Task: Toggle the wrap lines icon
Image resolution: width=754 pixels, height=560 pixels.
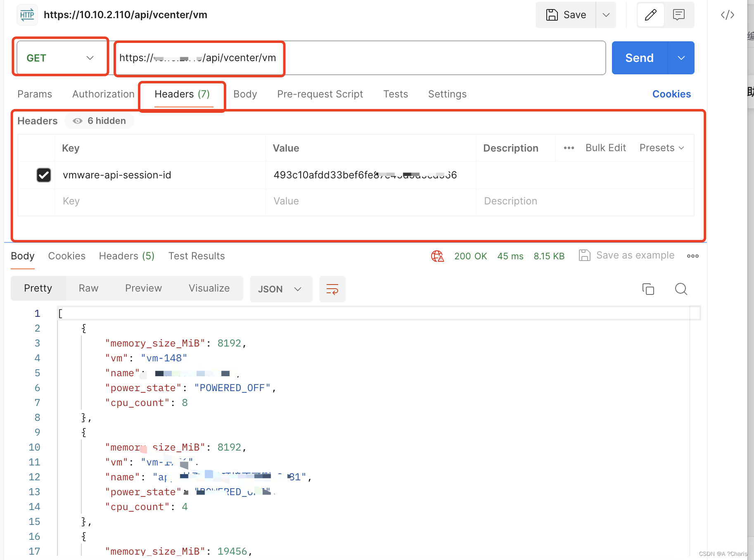Action: 332,289
